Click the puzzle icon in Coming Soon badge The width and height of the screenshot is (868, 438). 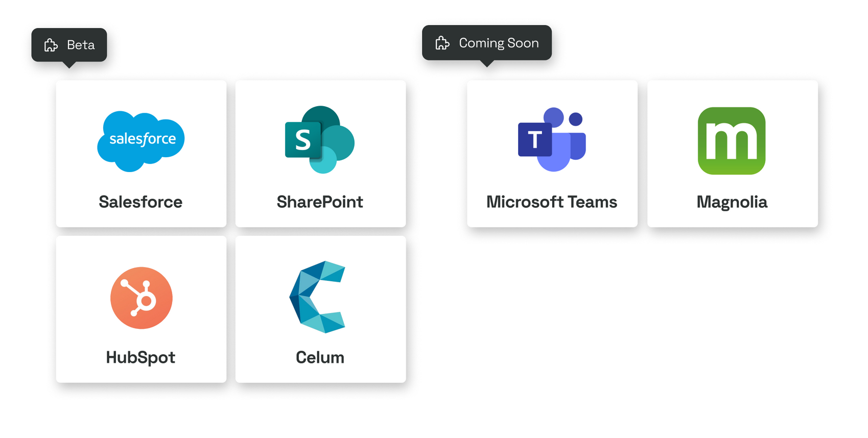pos(442,43)
